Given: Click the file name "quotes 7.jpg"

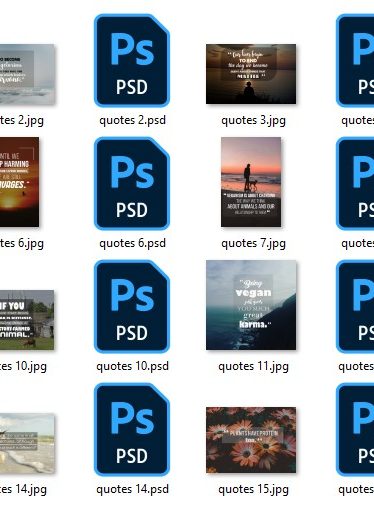Looking at the screenshot, I should (x=253, y=243).
